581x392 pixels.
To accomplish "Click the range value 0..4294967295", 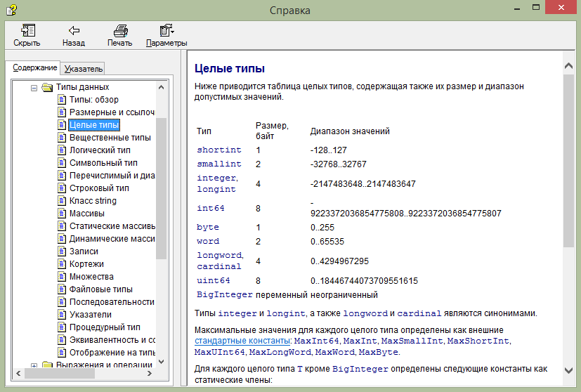I will point(339,261).
